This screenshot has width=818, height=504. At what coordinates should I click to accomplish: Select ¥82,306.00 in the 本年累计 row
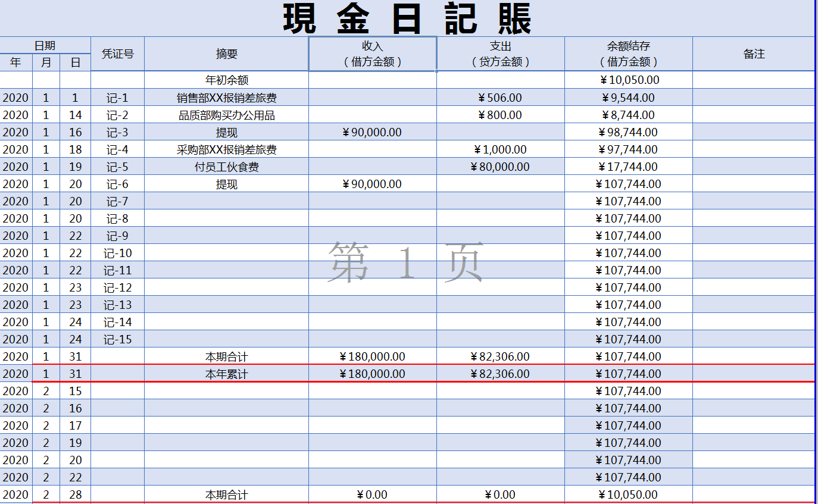click(501, 374)
